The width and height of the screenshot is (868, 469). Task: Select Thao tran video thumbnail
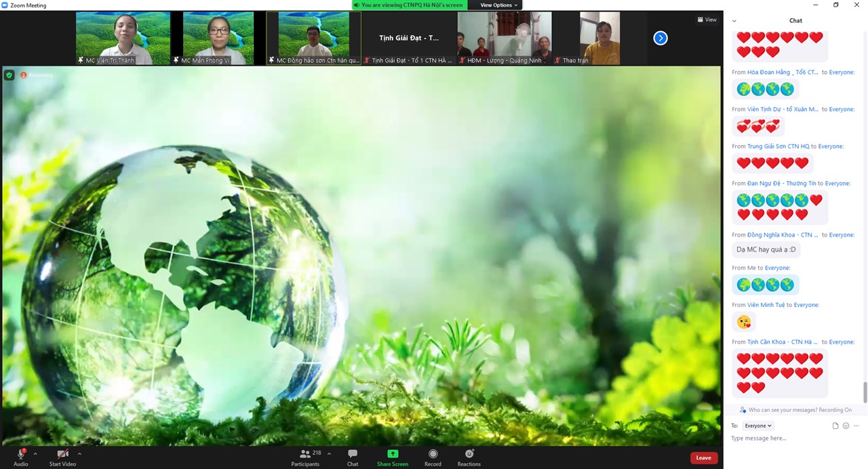[x=599, y=38]
